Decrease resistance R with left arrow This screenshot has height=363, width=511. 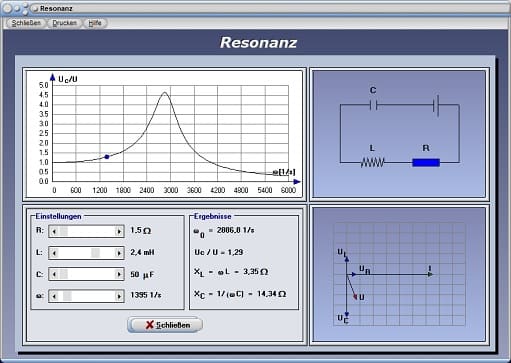pyautogui.click(x=54, y=231)
